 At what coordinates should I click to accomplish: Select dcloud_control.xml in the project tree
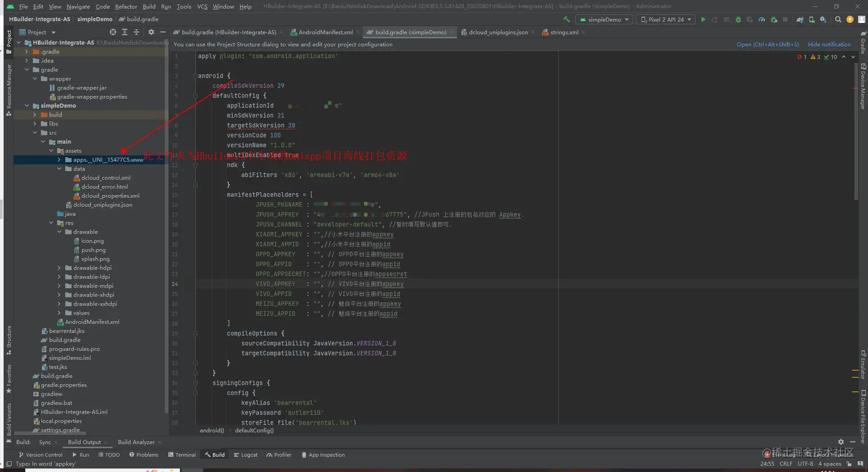(x=106, y=178)
